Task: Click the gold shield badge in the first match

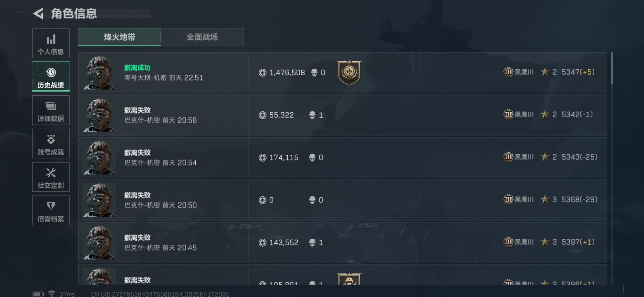Action: 349,73
